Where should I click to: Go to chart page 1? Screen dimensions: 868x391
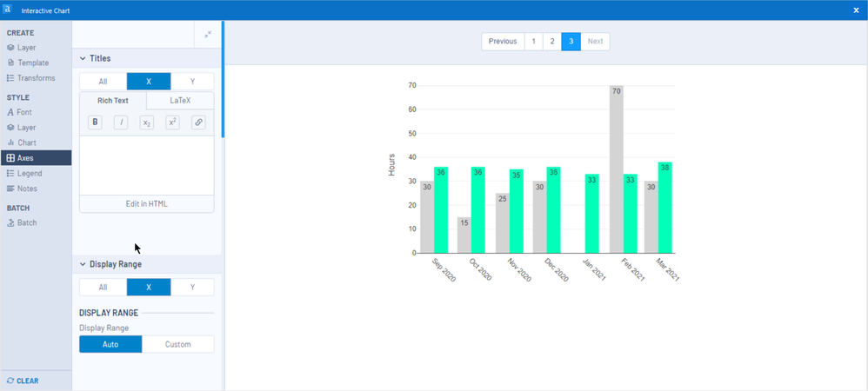click(534, 42)
